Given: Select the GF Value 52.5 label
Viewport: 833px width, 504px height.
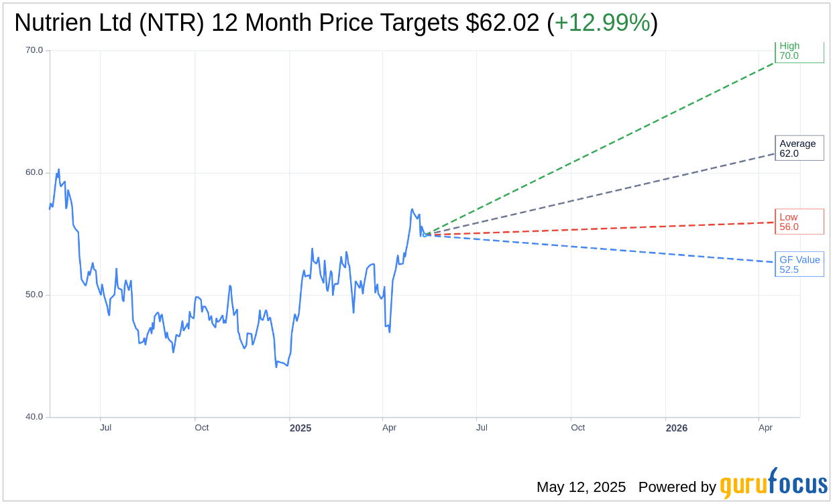Looking at the screenshot, I should [799, 264].
